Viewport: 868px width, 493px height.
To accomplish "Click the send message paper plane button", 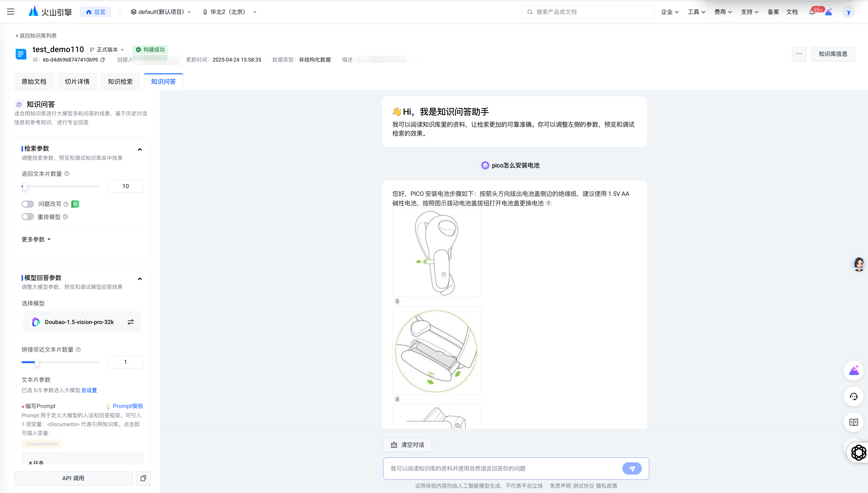I will (631, 469).
